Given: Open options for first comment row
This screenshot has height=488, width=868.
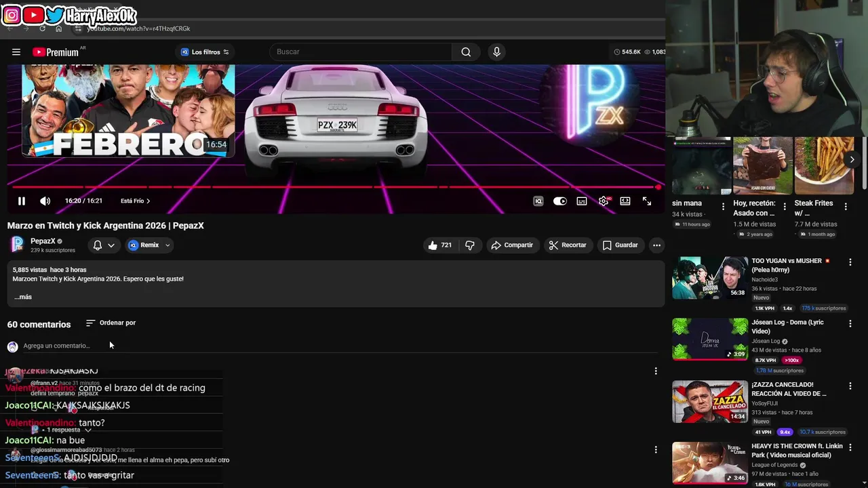Looking at the screenshot, I should (x=656, y=371).
